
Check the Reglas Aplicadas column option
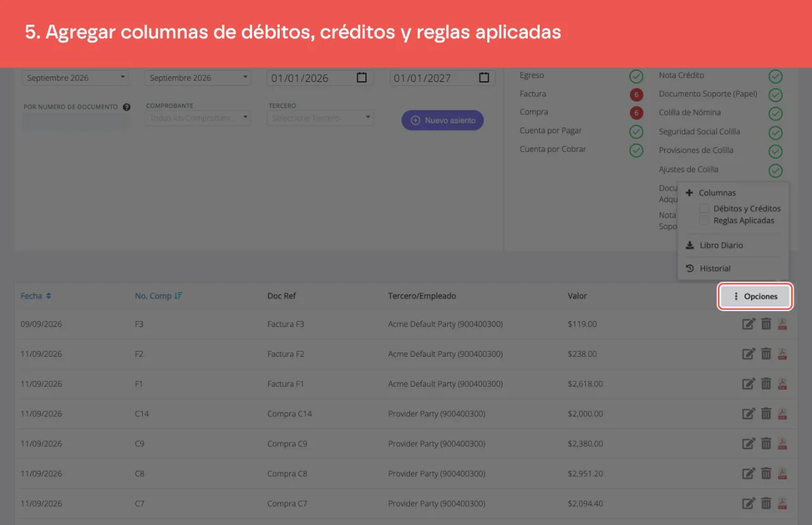pos(704,220)
